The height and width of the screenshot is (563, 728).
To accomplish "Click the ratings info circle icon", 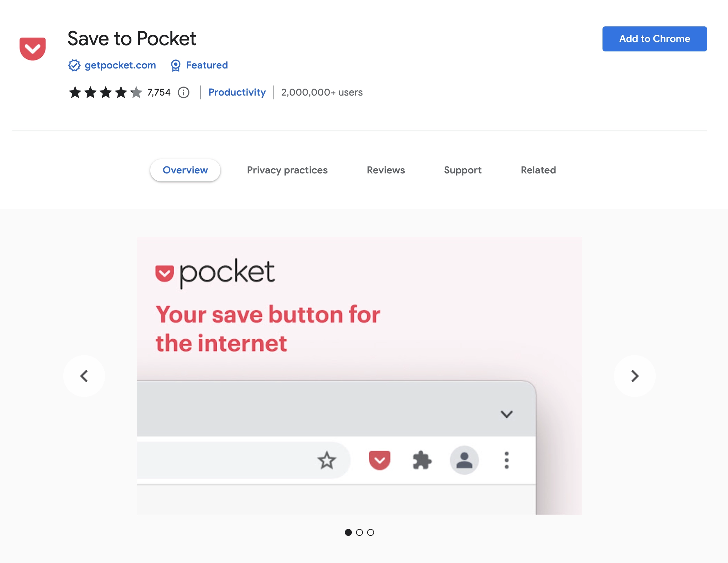I will (183, 92).
